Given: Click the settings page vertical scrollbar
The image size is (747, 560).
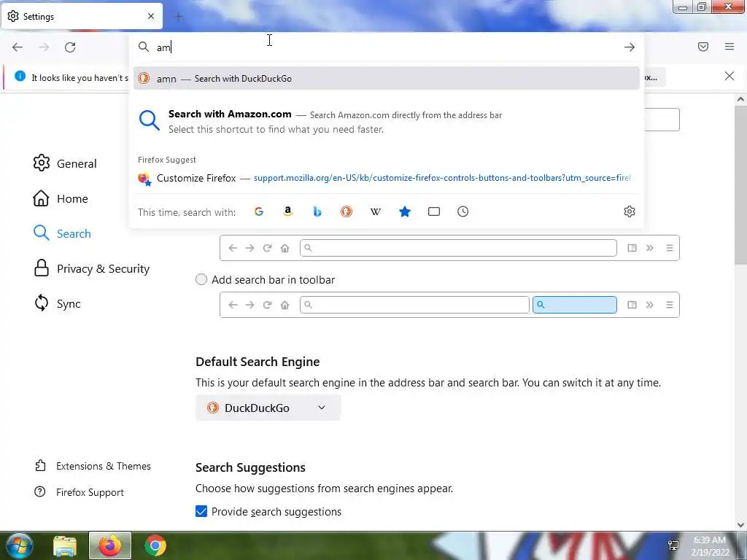Looking at the screenshot, I should [x=740, y=184].
